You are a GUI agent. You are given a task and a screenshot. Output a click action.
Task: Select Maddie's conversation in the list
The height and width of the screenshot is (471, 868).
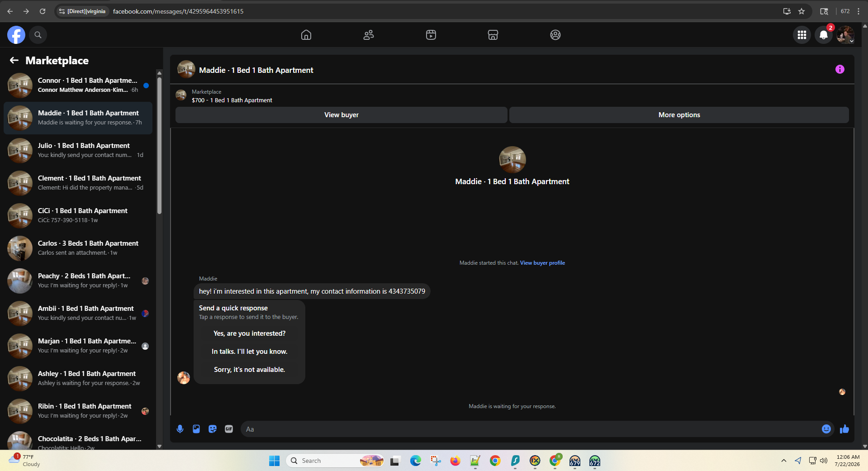(78, 118)
